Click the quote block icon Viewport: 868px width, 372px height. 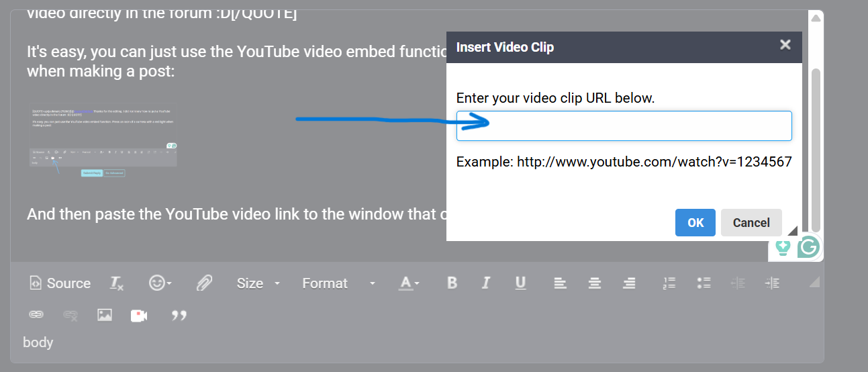pyautogui.click(x=179, y=315)
